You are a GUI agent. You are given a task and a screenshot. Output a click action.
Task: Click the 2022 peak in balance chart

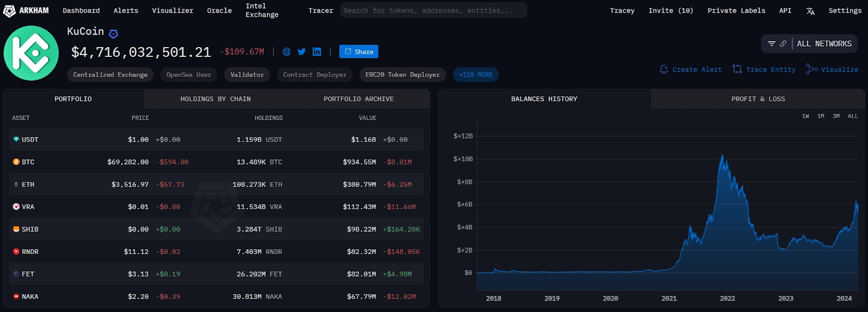[x=722, y=156]
